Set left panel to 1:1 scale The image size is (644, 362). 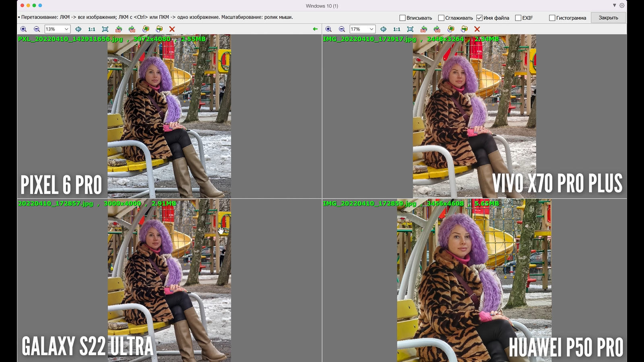click(x=92, y=29)
